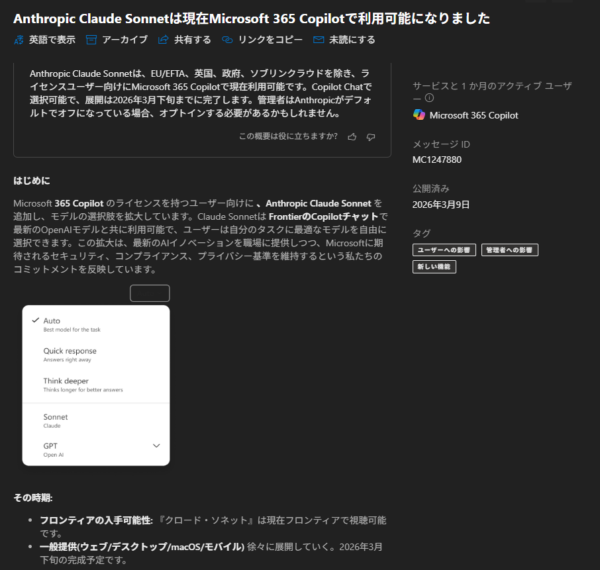The image size is (600, 570).
Task: Give the summary a thumbs down
Action: point(370,137)
